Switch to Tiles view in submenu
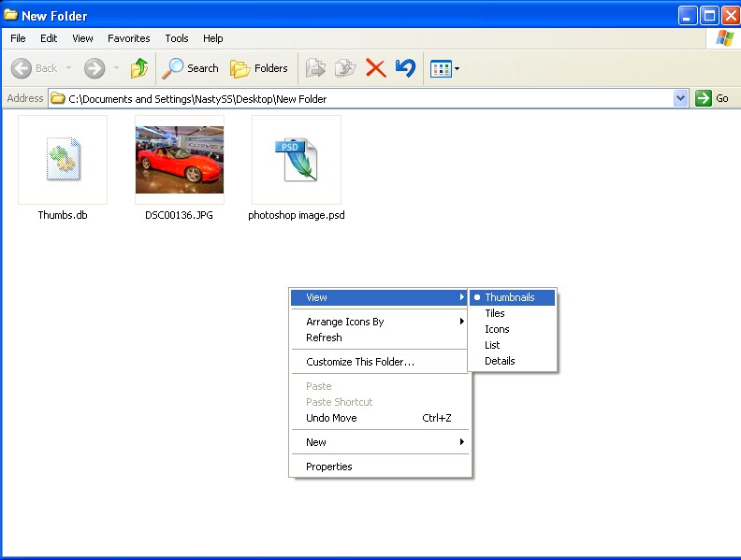This screenshot has width=741, height=560. point(495,313)
